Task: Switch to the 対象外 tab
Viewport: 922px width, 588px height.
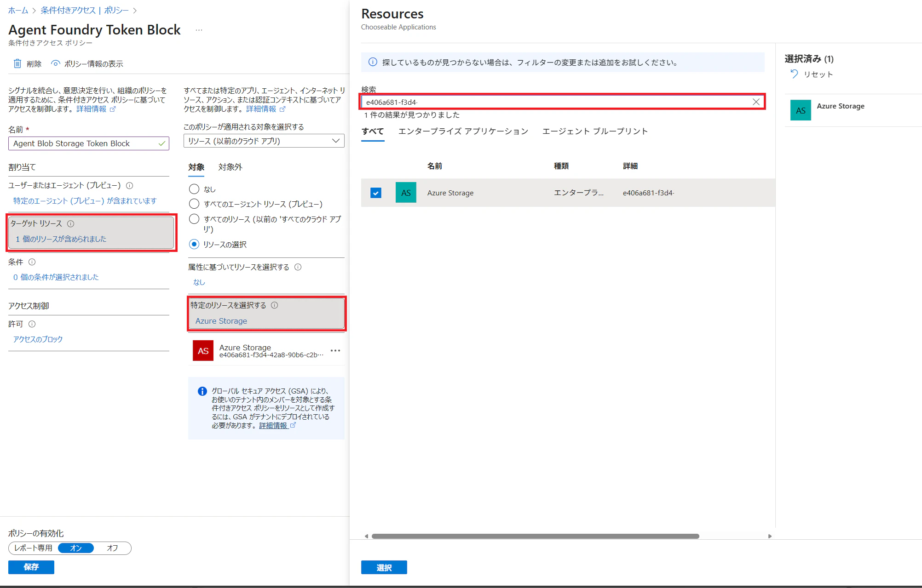Action: [x=230, y=167]
